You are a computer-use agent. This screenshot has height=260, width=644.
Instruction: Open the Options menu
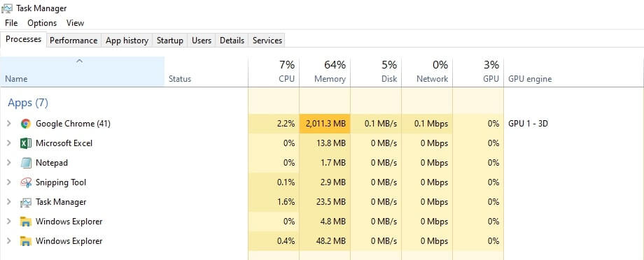click(x=42, y=23)
